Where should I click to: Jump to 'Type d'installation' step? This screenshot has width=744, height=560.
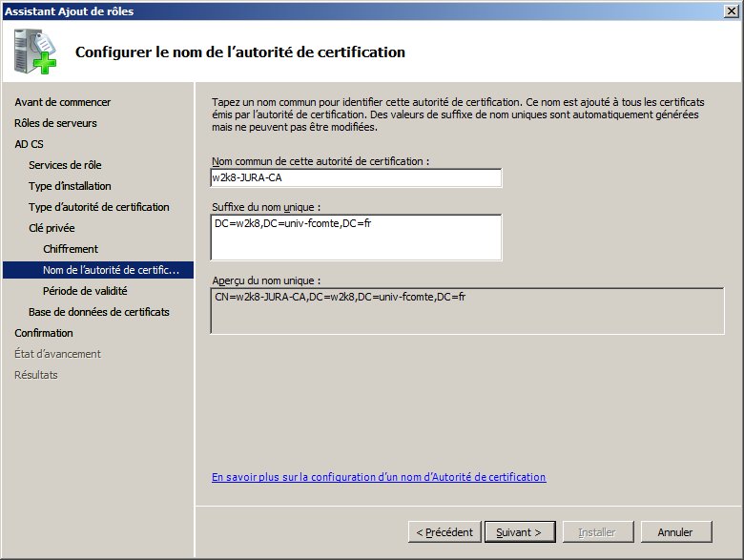pos(70,186)
